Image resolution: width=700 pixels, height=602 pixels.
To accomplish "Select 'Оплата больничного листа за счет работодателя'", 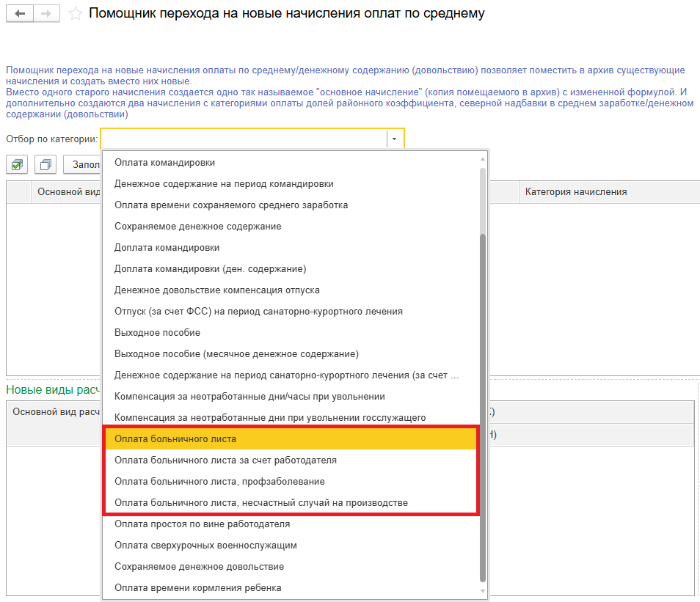I will [225, 460].
